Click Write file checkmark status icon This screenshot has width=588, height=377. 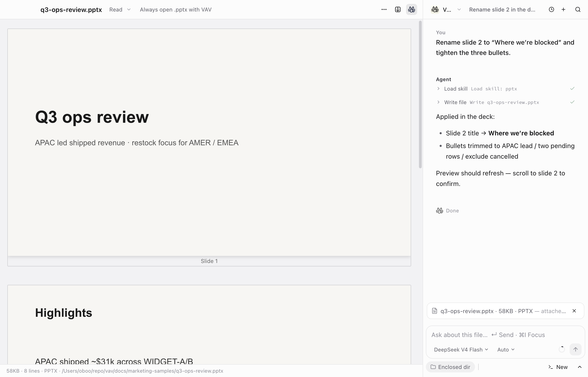[x=572, y=102]
